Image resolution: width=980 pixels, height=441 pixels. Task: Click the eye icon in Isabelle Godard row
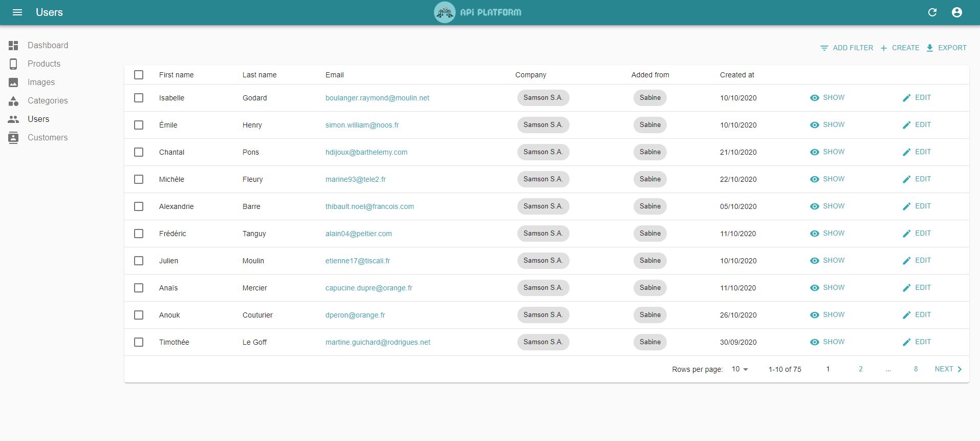tap(815, 98)
